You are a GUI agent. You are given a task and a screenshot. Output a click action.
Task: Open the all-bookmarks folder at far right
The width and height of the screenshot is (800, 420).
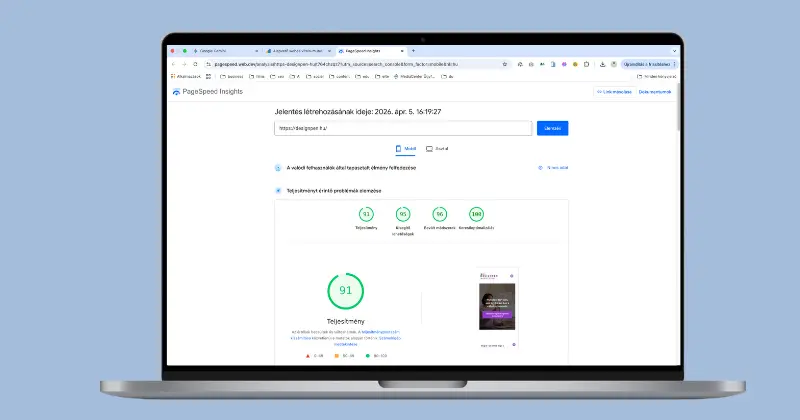tap(657, 77)
